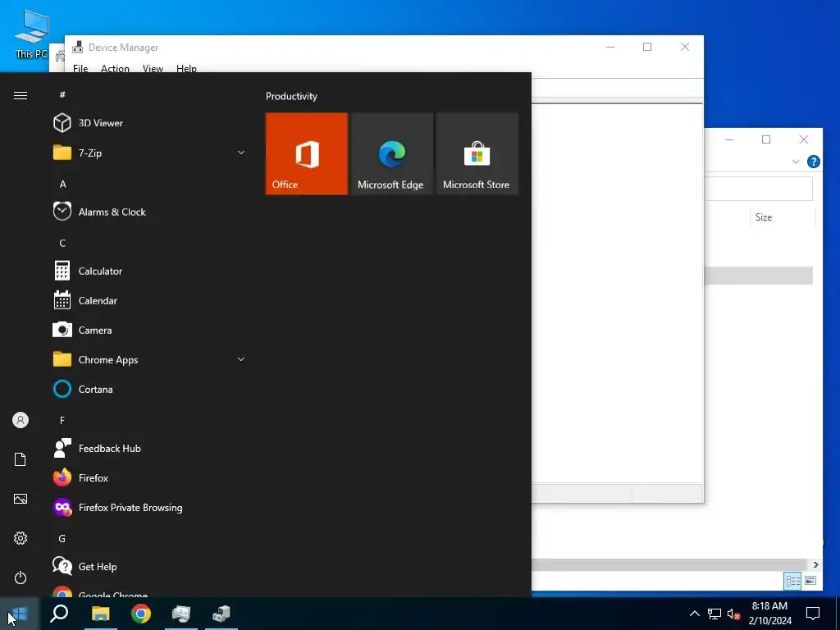Open This PC desktop icon

tap(31, 34)
